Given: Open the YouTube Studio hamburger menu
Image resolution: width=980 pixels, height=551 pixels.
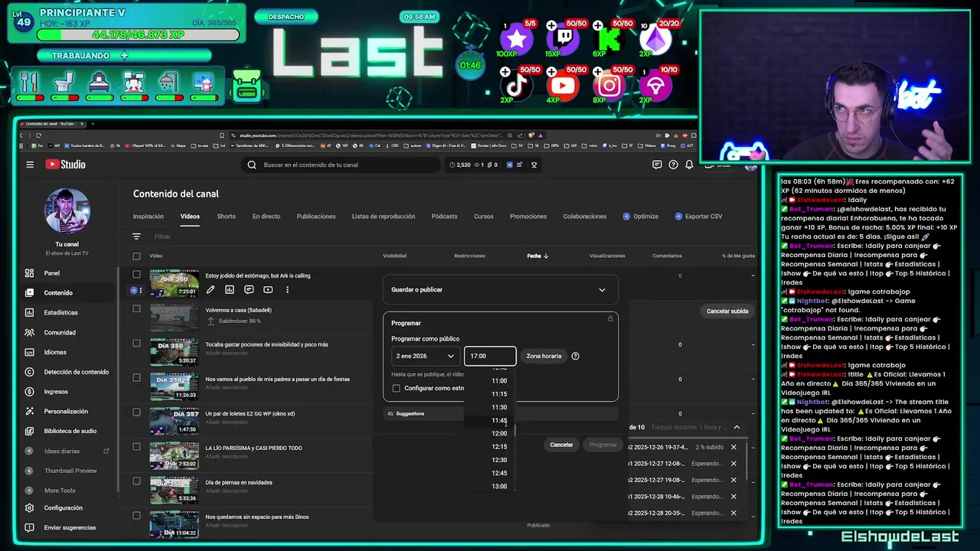Looking at the screenshot, I should coord(30,165).
